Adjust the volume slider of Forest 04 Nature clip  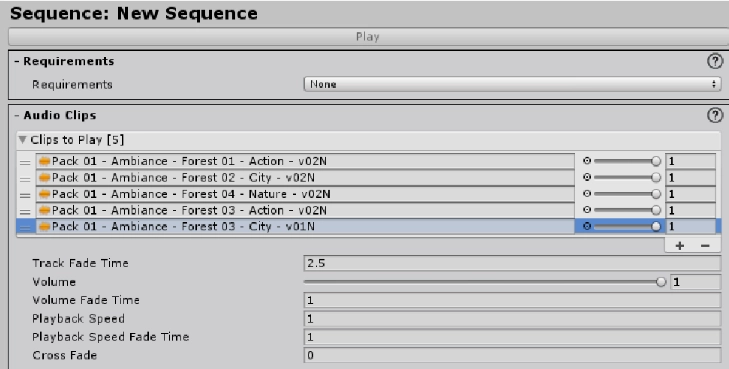627,194
